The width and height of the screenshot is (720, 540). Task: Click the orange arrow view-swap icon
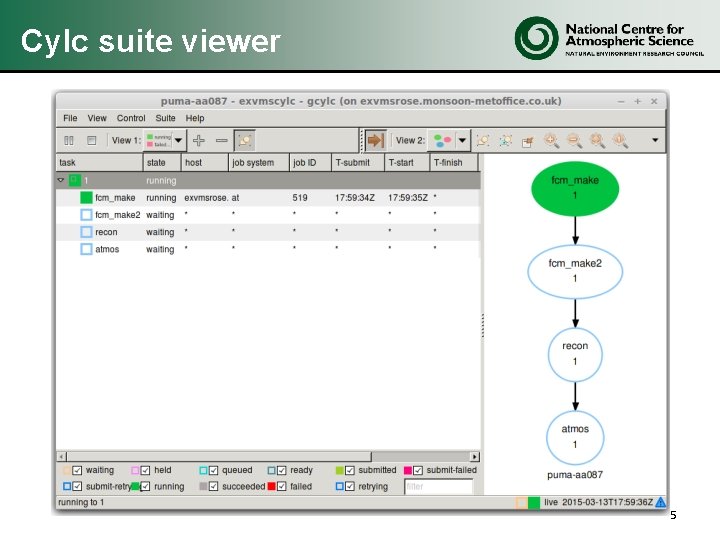(x=375, y=140)
